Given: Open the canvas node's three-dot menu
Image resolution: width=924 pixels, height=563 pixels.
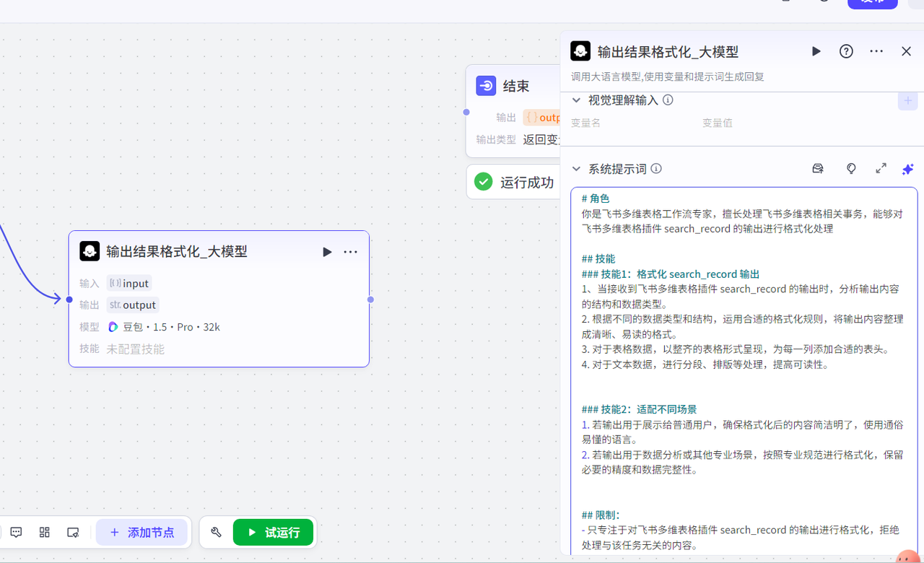Looking at the screenshot, I should 351,252.
